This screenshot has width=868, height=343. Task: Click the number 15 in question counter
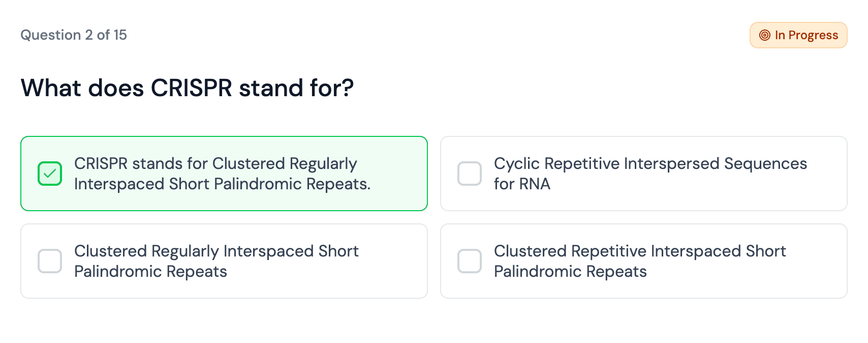[120, 35]
